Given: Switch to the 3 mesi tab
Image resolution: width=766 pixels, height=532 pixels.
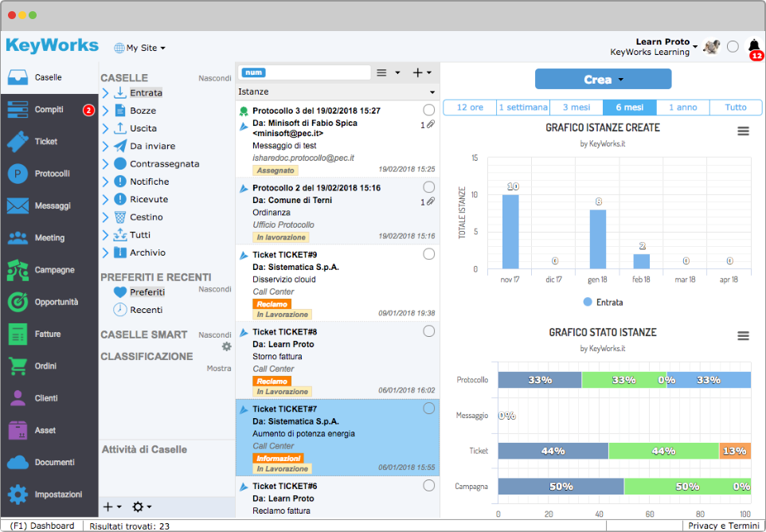Looking at the screenshot, I should [x=576, y=108].
